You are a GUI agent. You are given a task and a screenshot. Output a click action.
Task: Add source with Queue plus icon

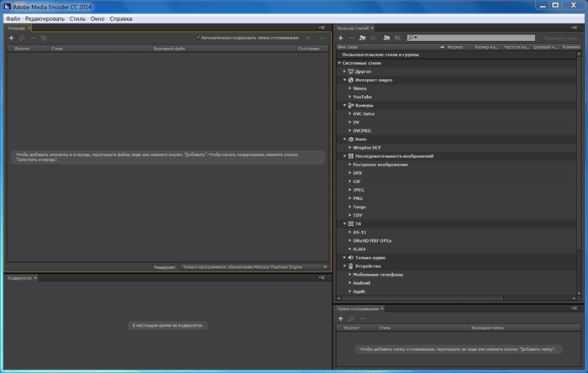11,38
